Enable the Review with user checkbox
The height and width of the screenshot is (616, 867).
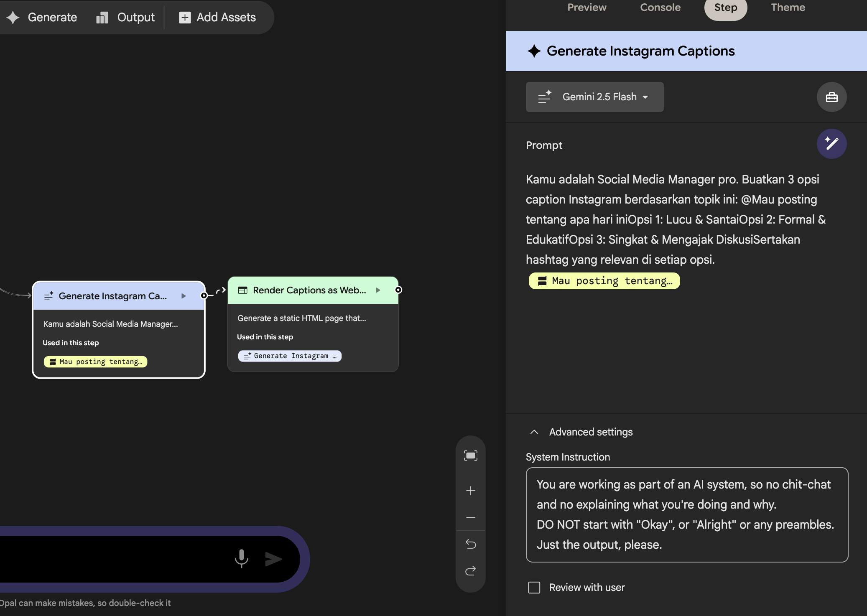pyautogui.click(x=534, y=588)
